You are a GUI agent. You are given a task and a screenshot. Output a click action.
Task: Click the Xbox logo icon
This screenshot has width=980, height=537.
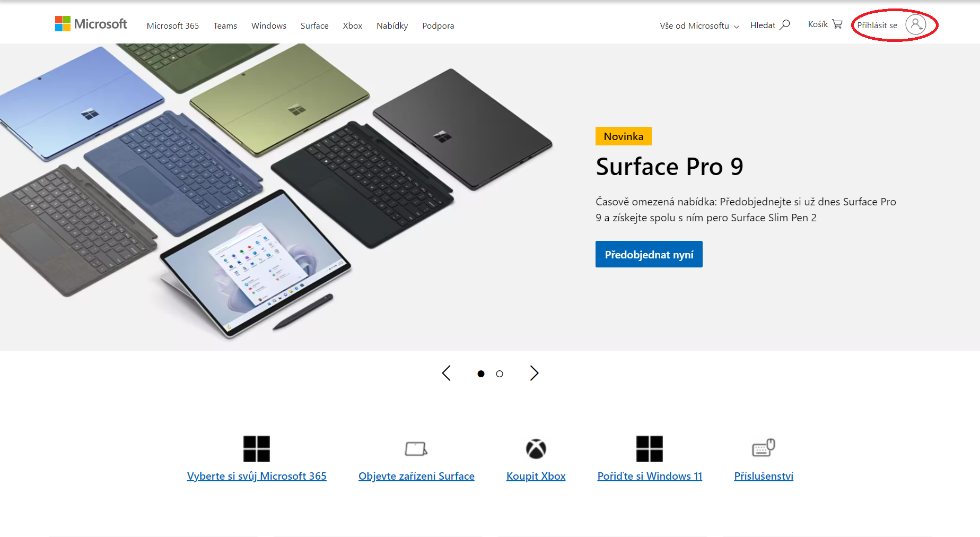pos(536,449)
